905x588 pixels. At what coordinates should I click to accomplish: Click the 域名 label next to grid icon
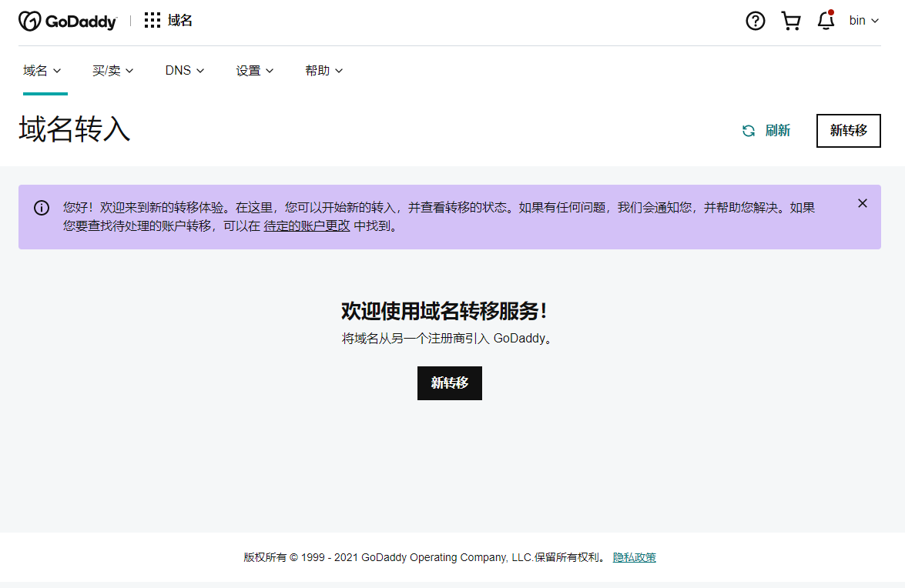[179, 20]
